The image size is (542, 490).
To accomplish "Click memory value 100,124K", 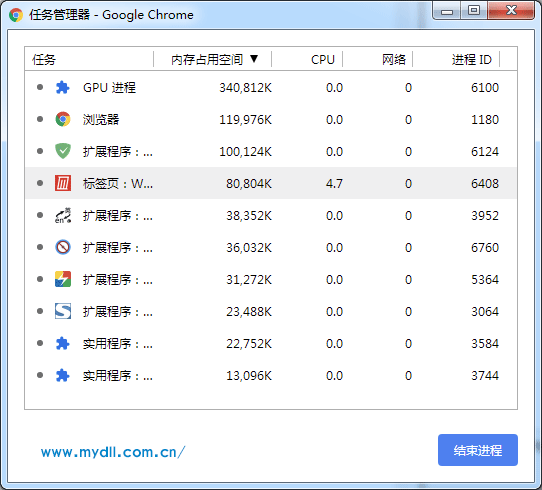I will coord(245,152).
